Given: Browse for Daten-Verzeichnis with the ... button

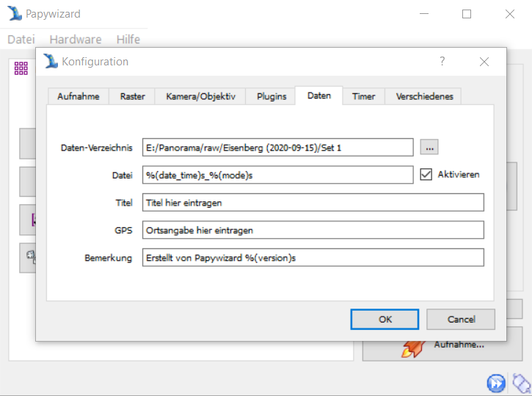Looking at the screenshot, I should point(429,148).
